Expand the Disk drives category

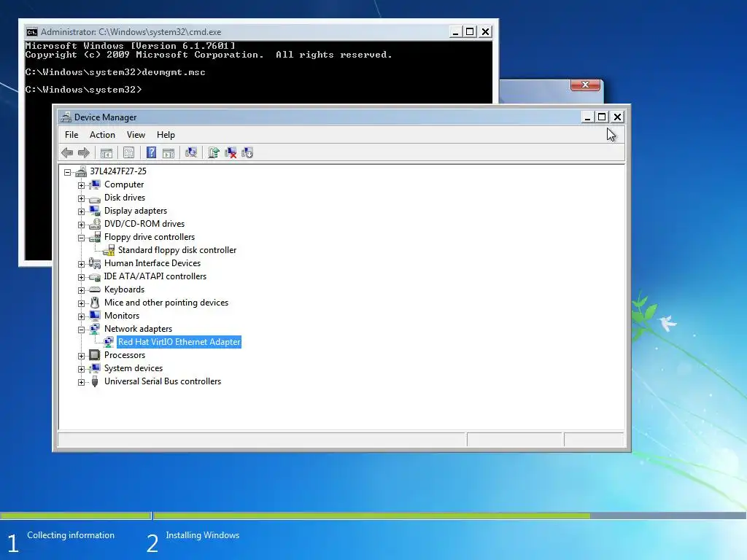click(x=82, y=198)
